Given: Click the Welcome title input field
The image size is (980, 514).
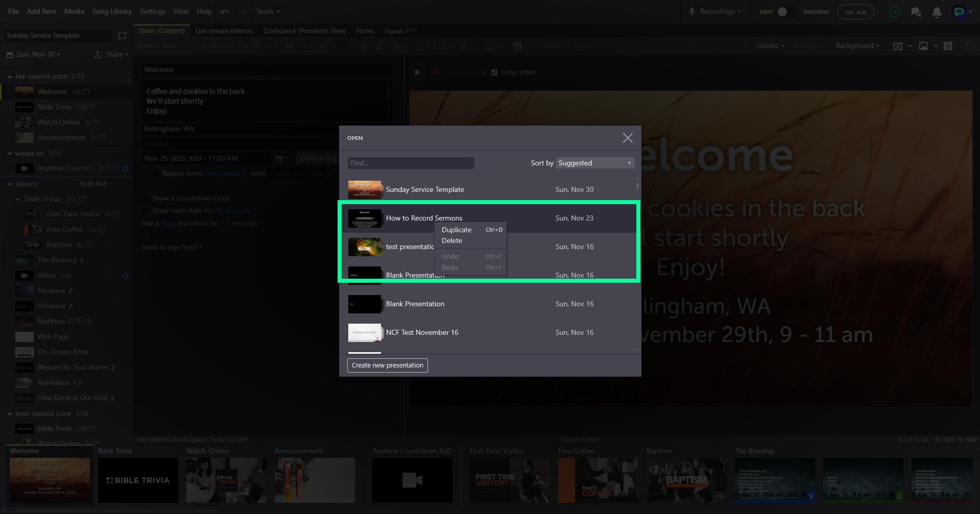Looking at the screenshot, I should click(x=267, y=70).
